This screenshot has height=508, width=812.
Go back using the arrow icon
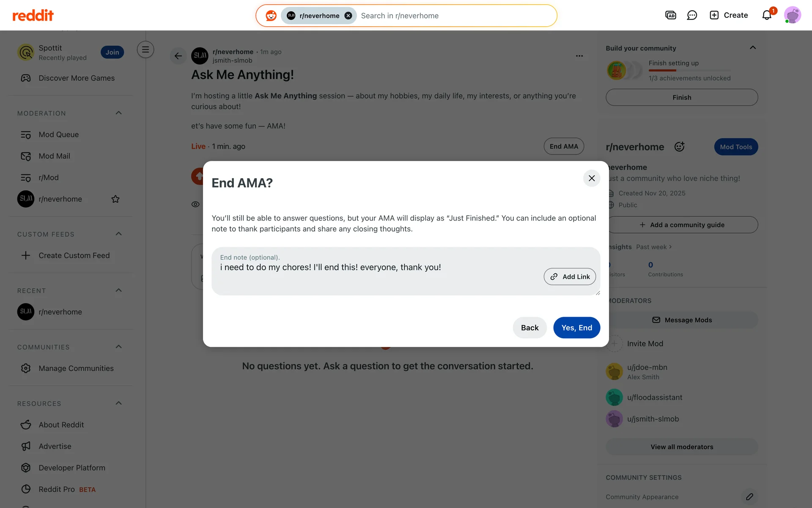click(178, 56)
